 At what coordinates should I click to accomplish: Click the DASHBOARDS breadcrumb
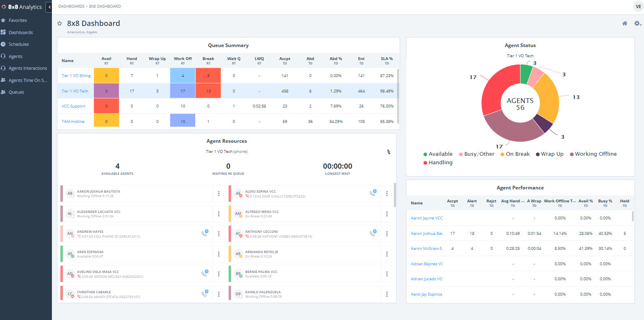71,6
